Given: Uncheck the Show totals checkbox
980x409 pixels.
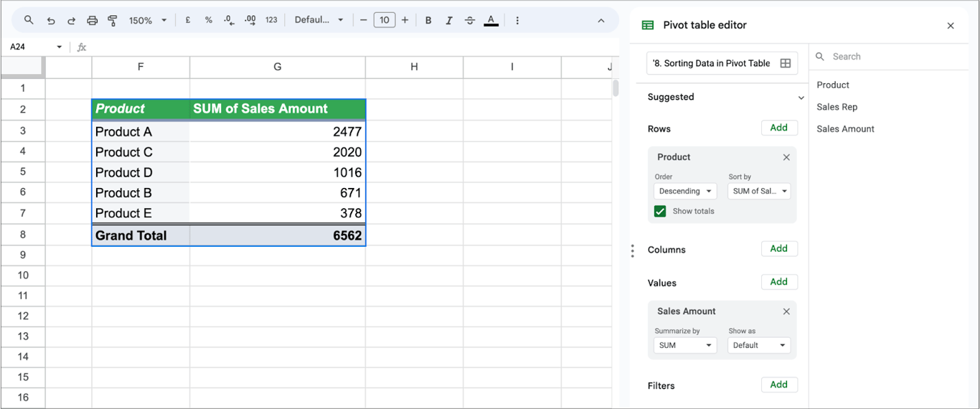Looking at the screenshot, I should pos(660,211).
